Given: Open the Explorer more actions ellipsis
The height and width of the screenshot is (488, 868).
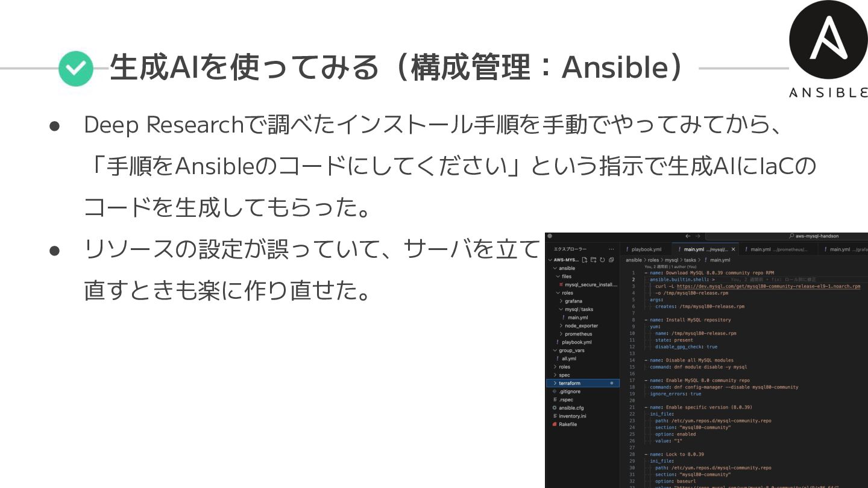Looking at the screenshot, I should (x=611, y=249).
